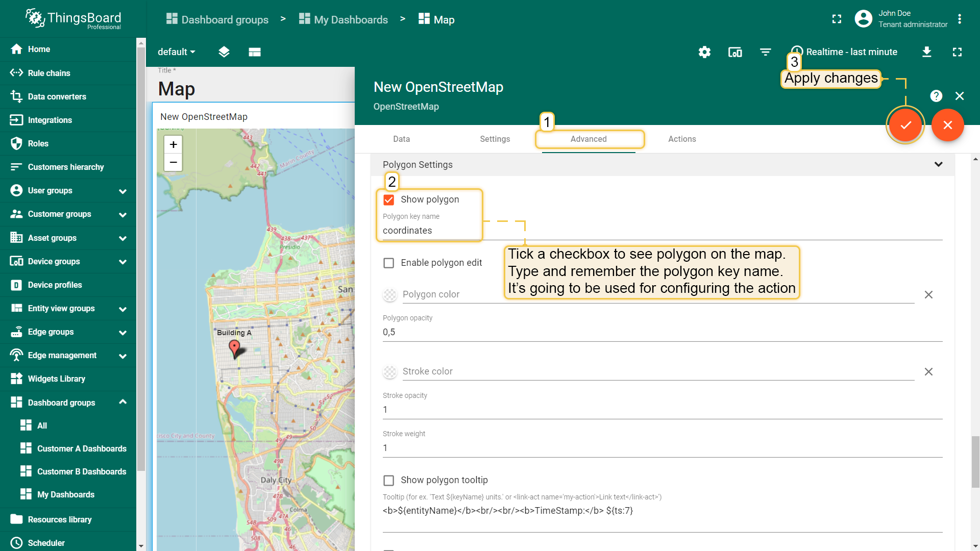The width and height of the screenshot is (980, 551).
Task: Open widget help question mark
Action: (936, 96)
